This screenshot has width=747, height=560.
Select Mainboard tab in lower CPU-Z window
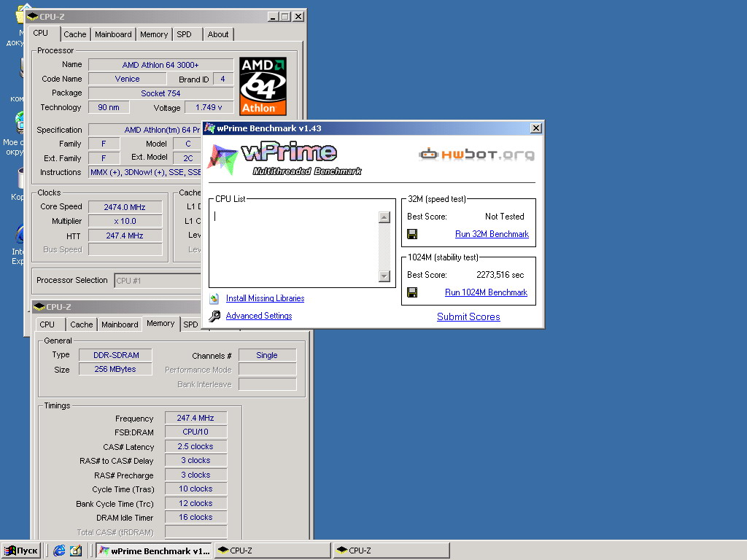[x=120, y=324]
